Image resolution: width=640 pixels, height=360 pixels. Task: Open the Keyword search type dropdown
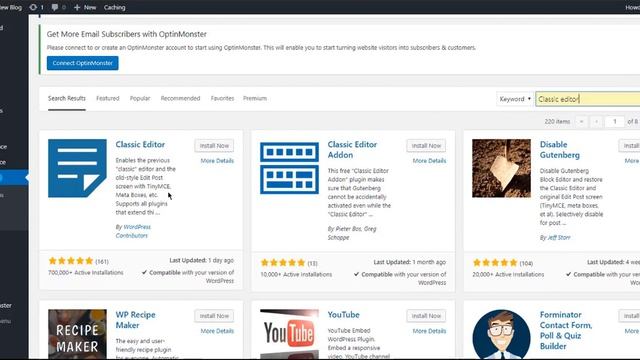coord(515,99)
